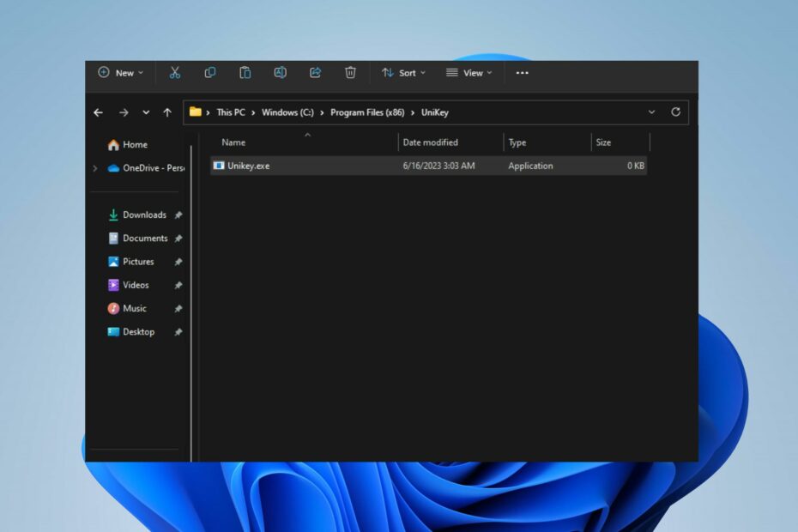Click chevron after This PC breadcrumb
798x532 pixels.
[x=253, y=112]
